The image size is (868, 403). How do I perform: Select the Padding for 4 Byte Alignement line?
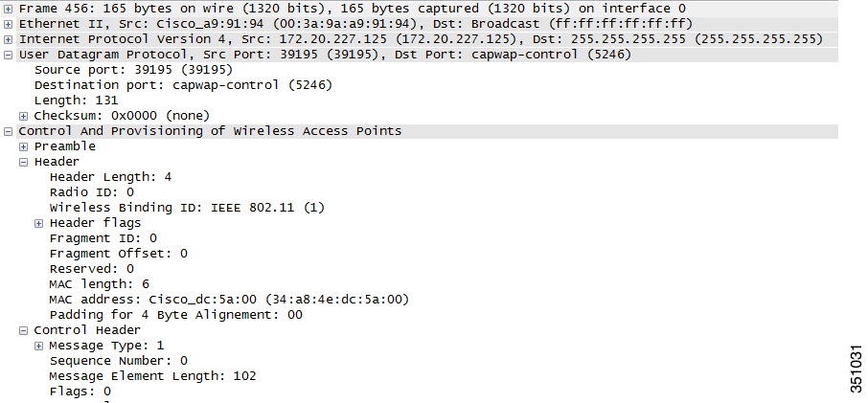click(176, 315)
